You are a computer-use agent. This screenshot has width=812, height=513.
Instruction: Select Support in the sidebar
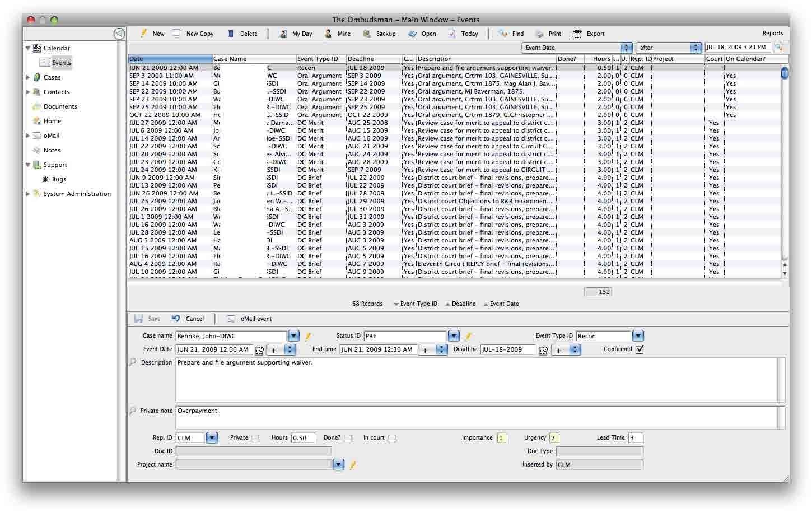coord(55,165)
